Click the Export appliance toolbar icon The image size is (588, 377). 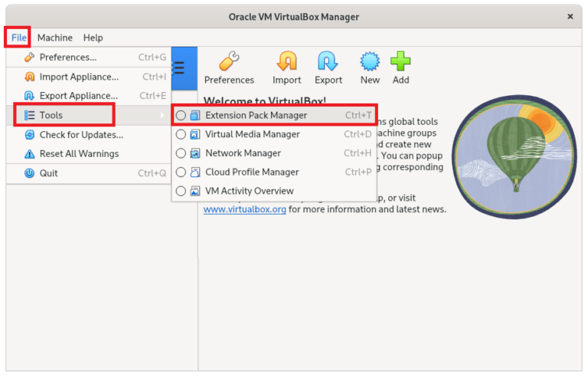click(328, 61)
